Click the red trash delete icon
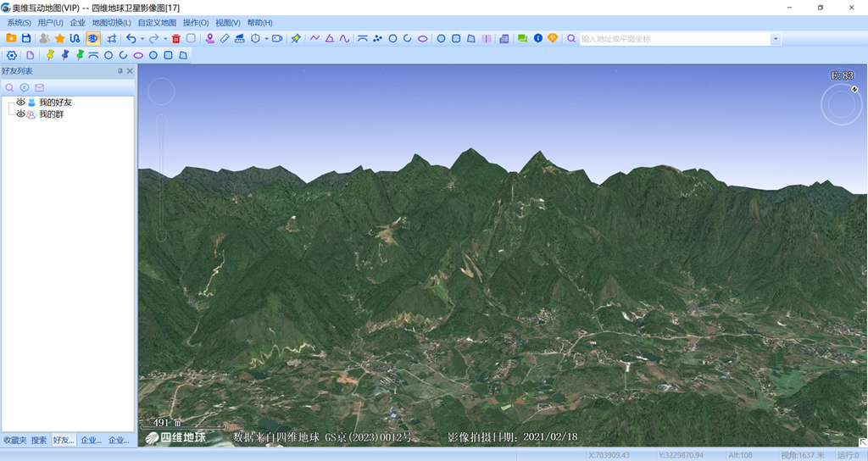 click(x=176, y=39)
